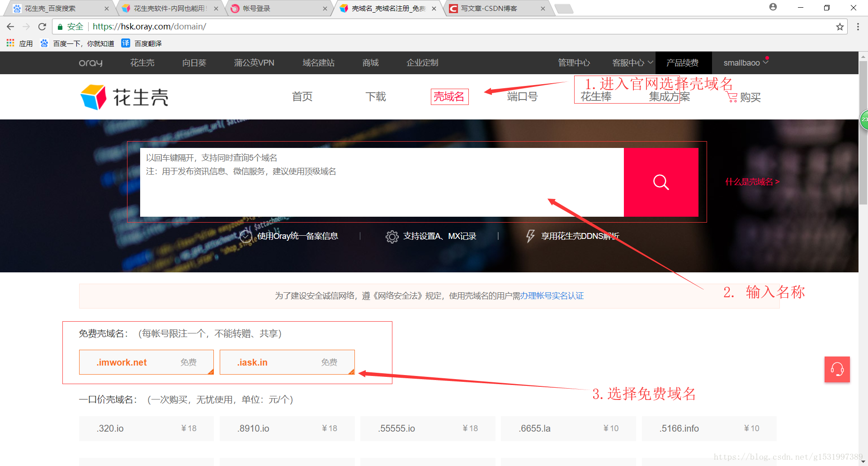Open the Apps grid bookmark icon
The height and width of the screenshot is (466, 868).
[x=10, y=43]
